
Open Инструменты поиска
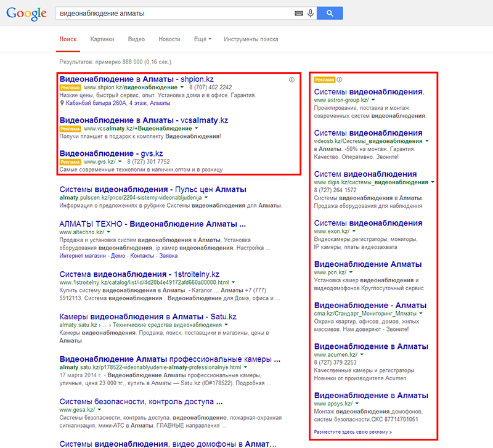pos(251,39)
